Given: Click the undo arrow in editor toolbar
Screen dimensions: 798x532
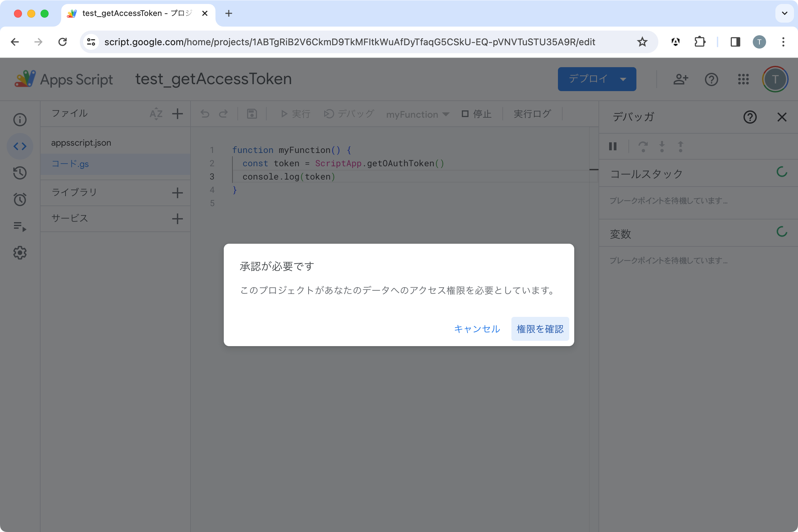Looking at the screenshot, I should point(205,114).
